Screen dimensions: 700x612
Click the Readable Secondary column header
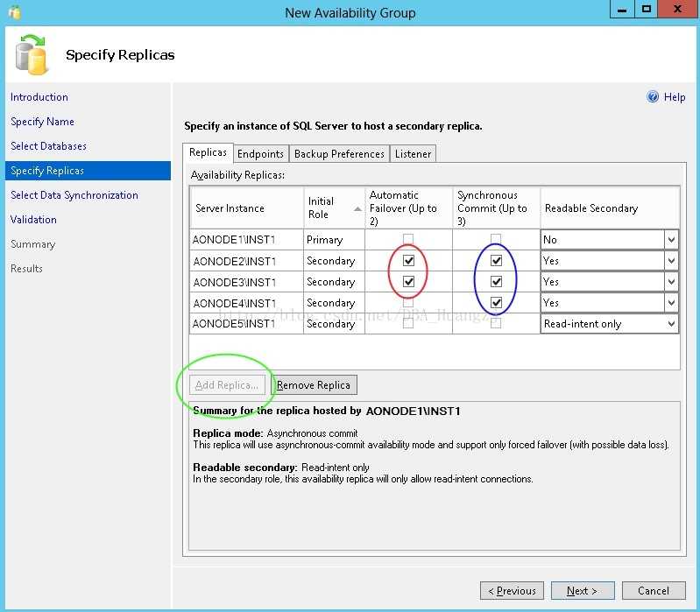tap(610, 208)
